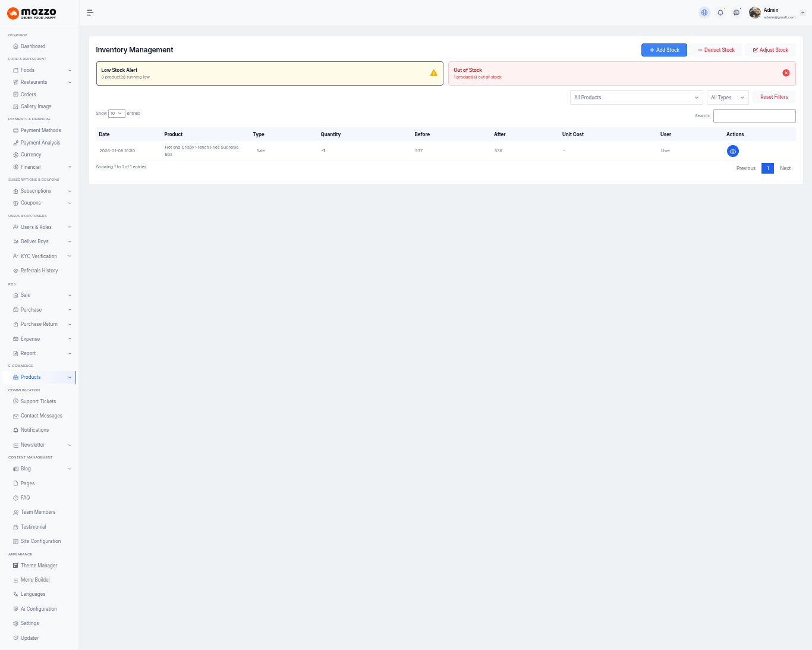
Task: Go to Orders in the sidebar
Action: 29,95
